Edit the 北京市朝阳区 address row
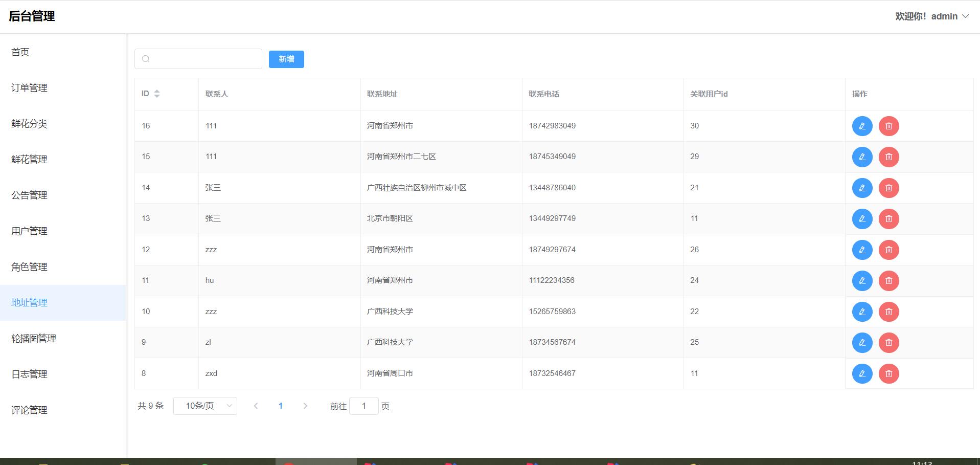Image resolution: width=980 pixels, height=465 pixels. [x=862, y=218]
